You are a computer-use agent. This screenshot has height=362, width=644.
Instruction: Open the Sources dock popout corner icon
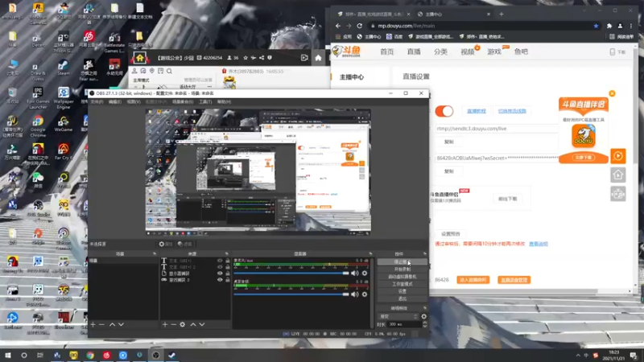pyautogui.click(x=227, y=253)
